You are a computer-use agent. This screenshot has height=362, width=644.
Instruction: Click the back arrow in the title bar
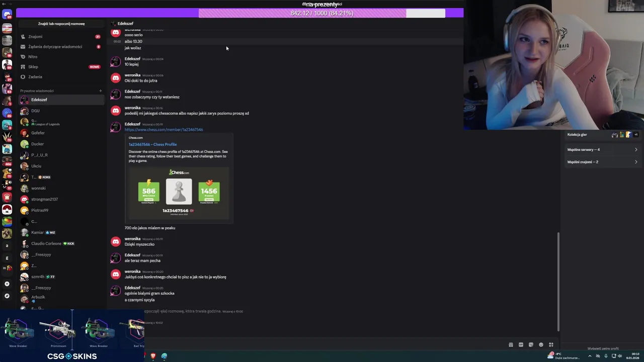click(4, 4)
